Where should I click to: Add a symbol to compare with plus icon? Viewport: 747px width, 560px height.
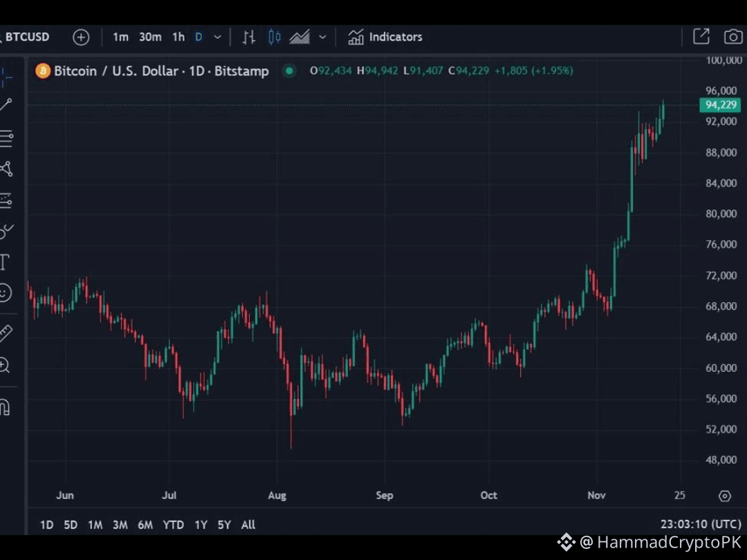coord(81,37)
